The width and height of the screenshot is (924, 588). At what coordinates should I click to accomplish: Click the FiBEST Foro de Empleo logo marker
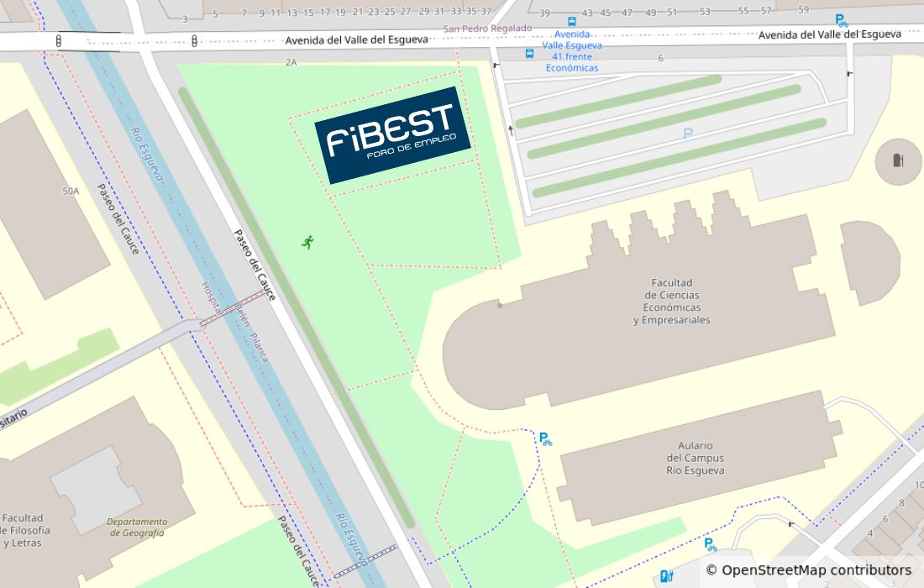392,135
